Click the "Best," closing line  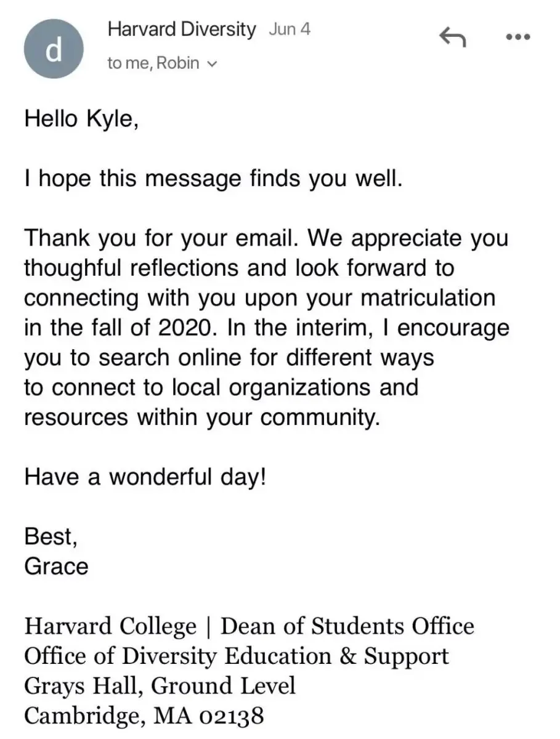(x=51, y=537)
